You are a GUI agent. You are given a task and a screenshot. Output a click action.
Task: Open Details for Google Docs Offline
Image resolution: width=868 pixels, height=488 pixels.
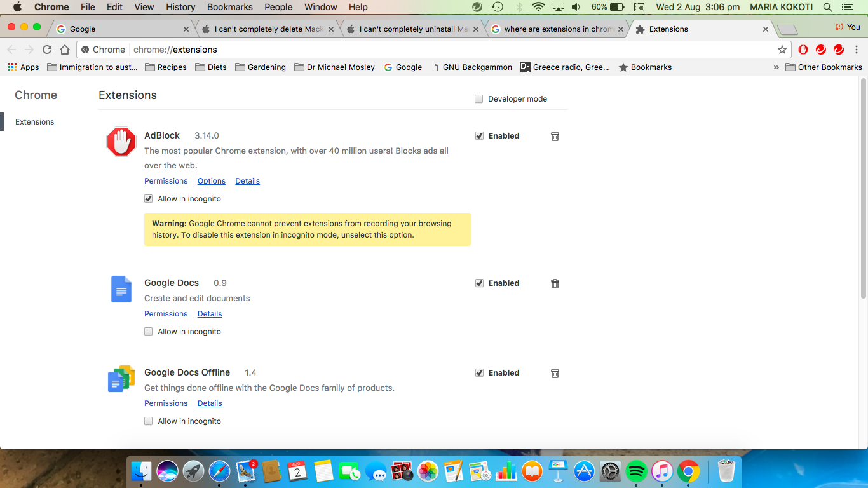click(x=210, y=403)
